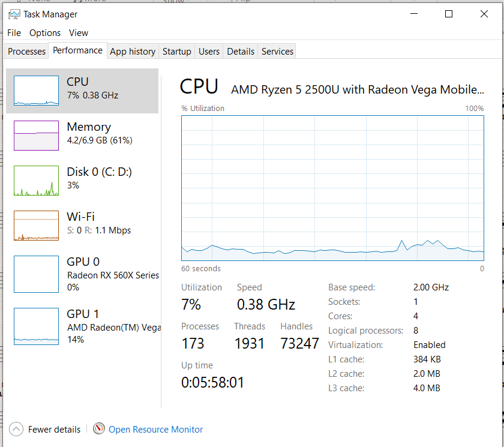504x447 pixels.
Task: Select the Wi-Fi throughput graph thumbnail
Action: click(x=37, y=226)
